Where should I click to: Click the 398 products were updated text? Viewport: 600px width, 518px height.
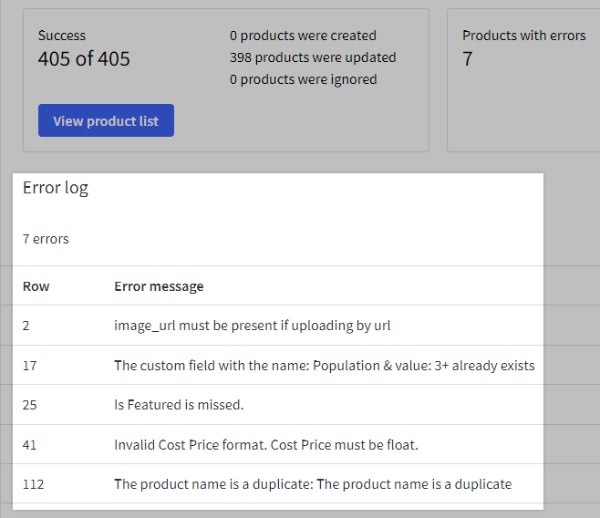coord(313,57)
